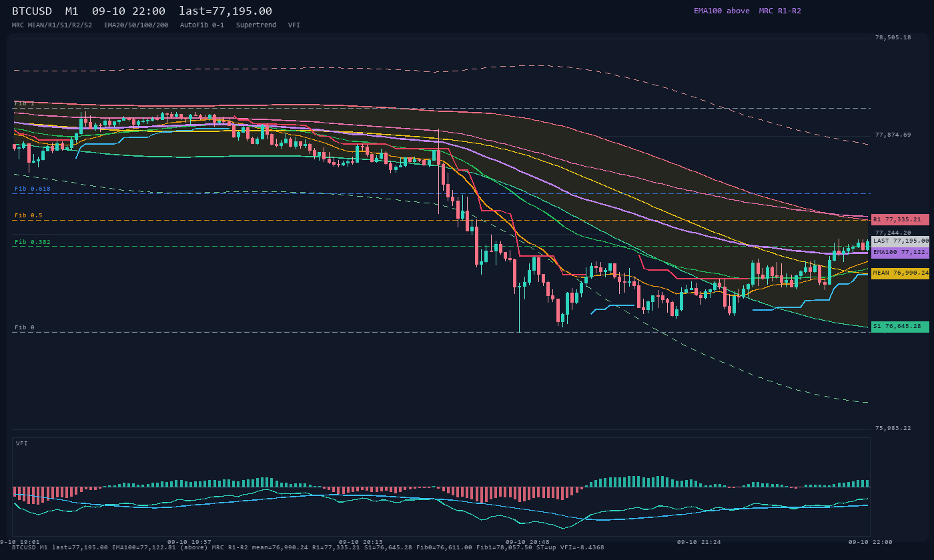The image size is (934, 560).
Task: Click the 09-10 20:13 time axis label
Action: click(x=361, y=542)
